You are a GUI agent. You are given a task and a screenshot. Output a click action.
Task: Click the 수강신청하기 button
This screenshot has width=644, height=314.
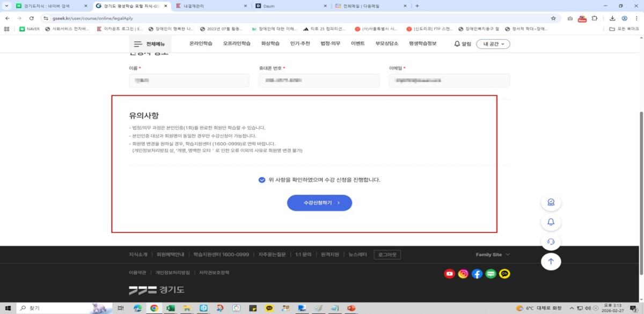[x=319, y=203]
